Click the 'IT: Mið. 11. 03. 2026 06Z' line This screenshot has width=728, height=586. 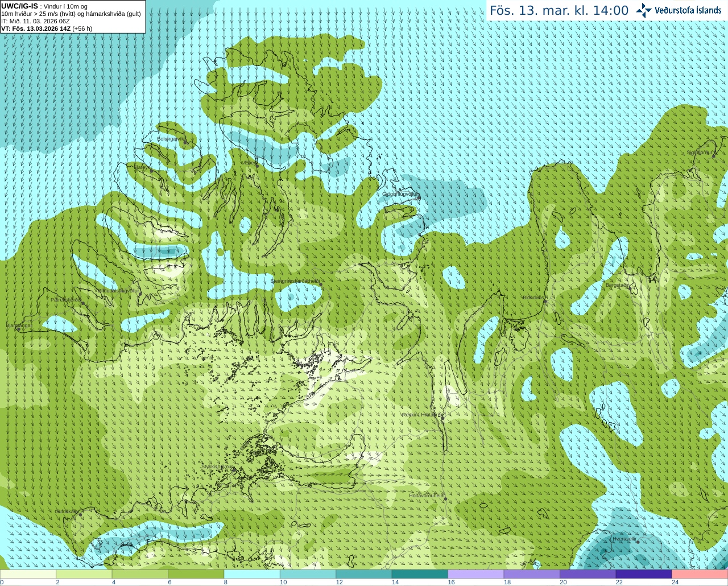[x=35, y=21]
